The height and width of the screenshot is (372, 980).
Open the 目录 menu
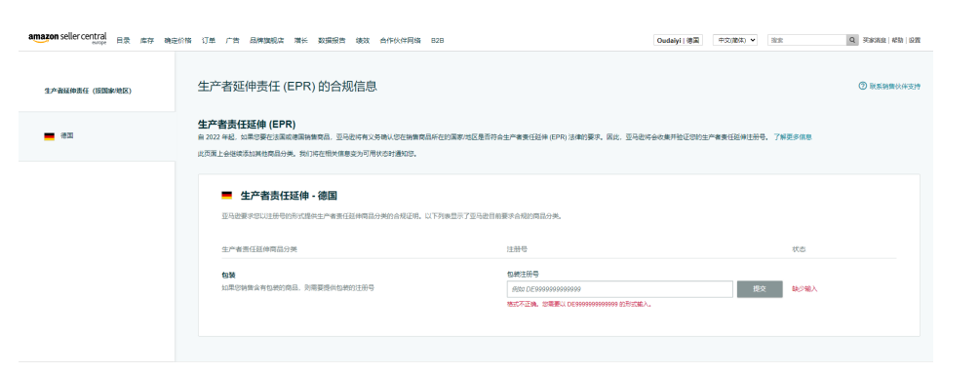[x=123, y=41]
